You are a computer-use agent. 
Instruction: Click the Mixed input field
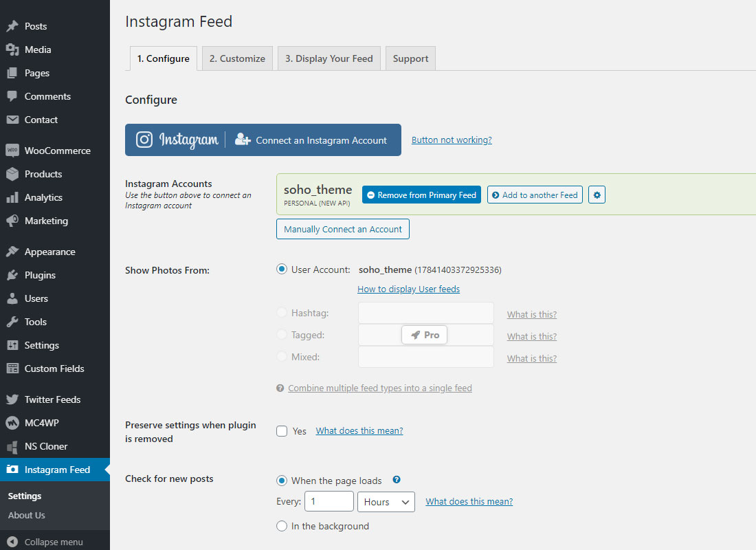[425, 357]
